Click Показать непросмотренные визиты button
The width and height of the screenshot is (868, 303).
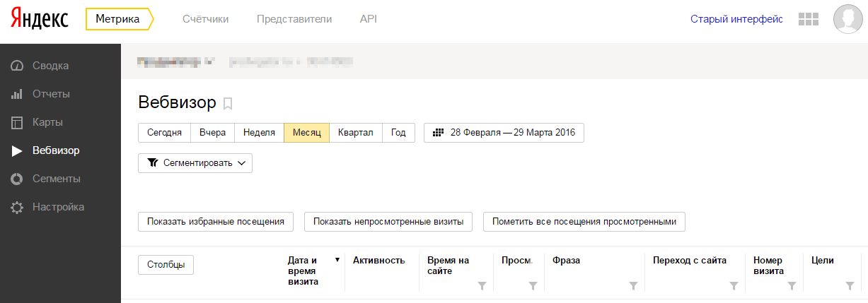tap(388, 222)
